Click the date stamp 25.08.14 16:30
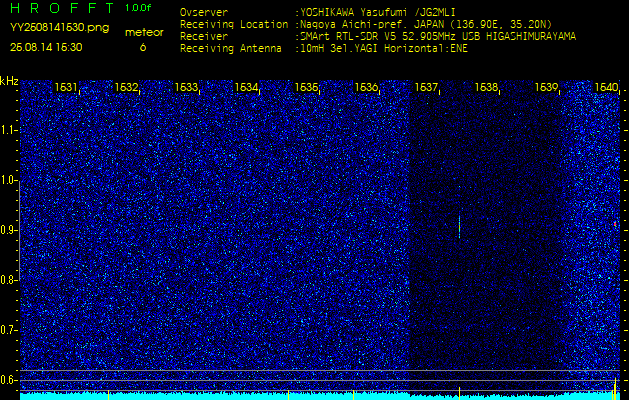Image resolution: width=629 pixels, height=400 pixels. click(x=46, y=48)
